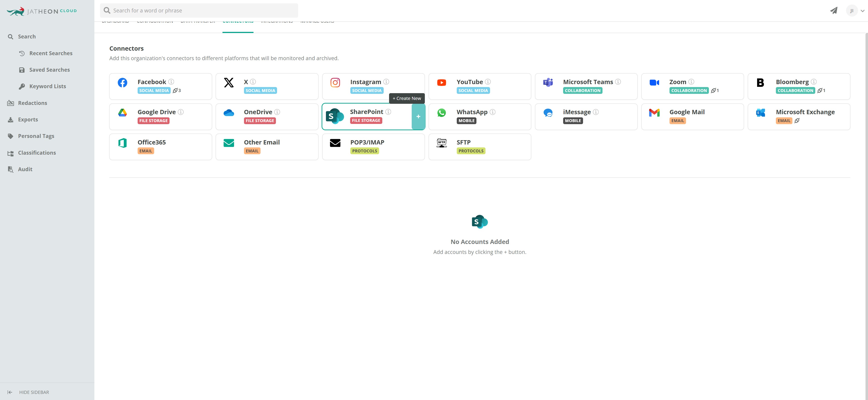Viewport: 868px width, 400px height.
Task: Click the X connector logo
Action: pyautogui.click(x=229, y=83)
